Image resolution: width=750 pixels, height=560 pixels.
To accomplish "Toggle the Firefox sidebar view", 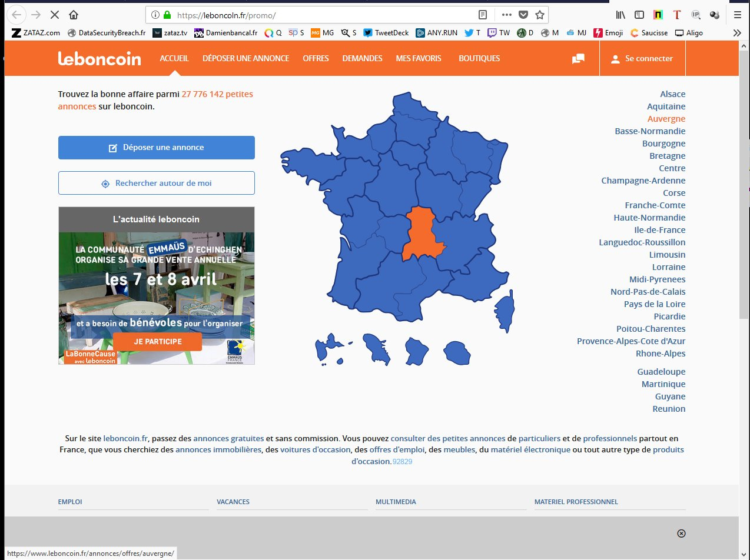I will [x=639, y=15].
